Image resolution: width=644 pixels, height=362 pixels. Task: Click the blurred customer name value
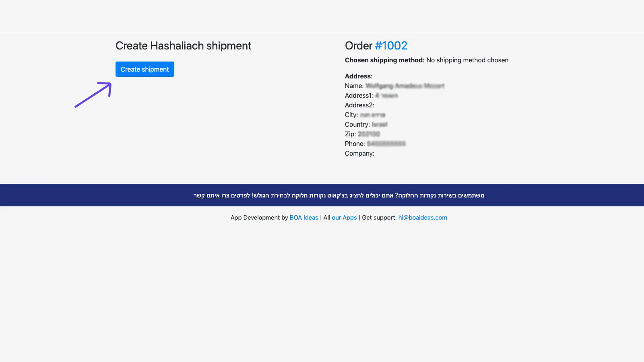point(405,86)
